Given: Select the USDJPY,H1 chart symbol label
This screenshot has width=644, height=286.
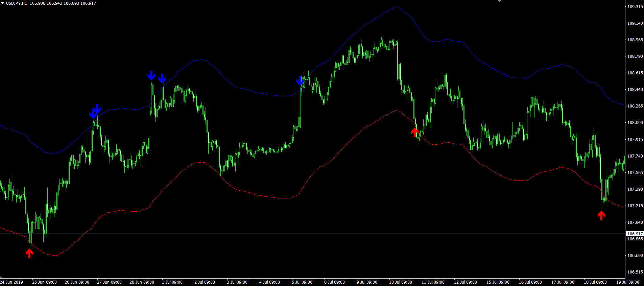Looking at the screenshot, I should click(x=16, y=3).
